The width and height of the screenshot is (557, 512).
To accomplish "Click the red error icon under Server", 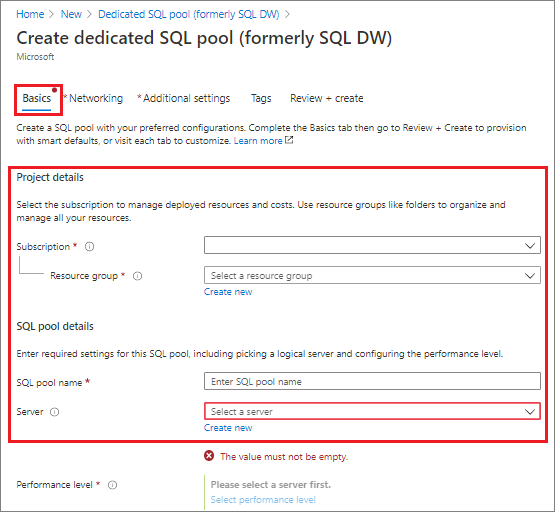I will click(x=209, y=456).
